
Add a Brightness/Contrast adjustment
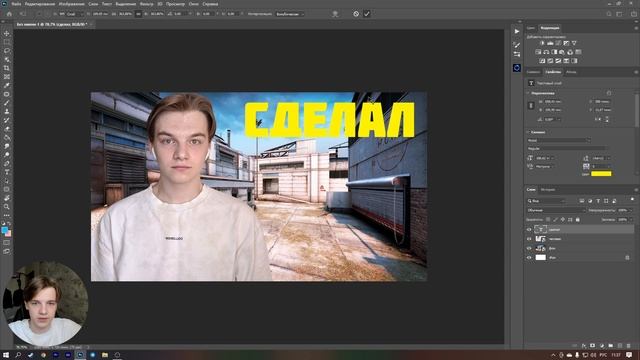pos(542,43)
